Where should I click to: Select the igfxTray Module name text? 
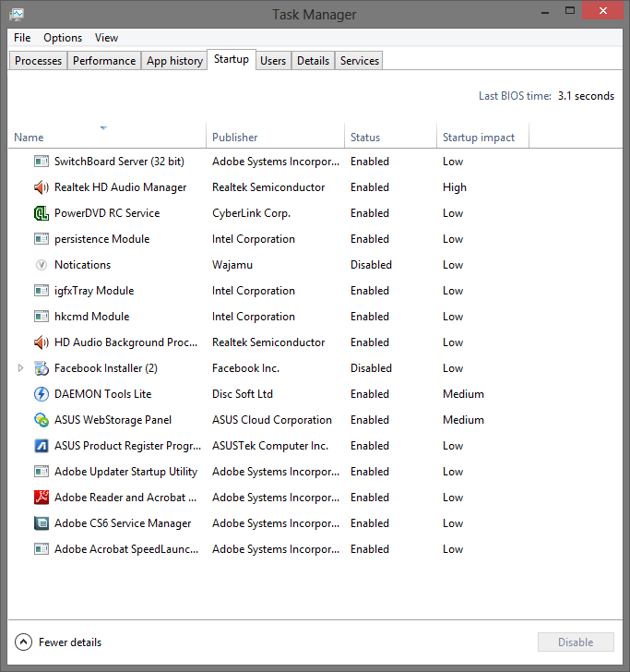(x=94, y=291)
